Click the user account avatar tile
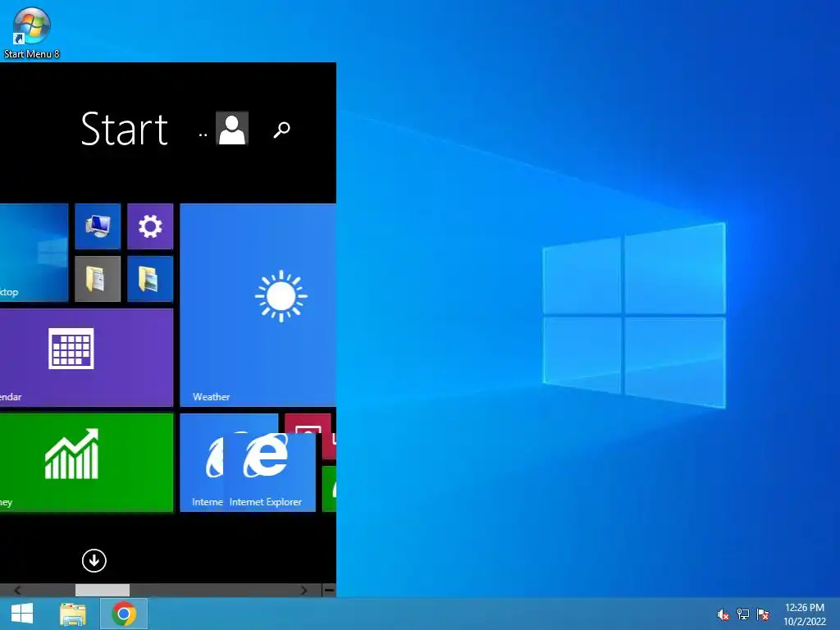Image resolution: width=840 pixels, height=630 pixels. pyautogui.click(x=232, y=129)
